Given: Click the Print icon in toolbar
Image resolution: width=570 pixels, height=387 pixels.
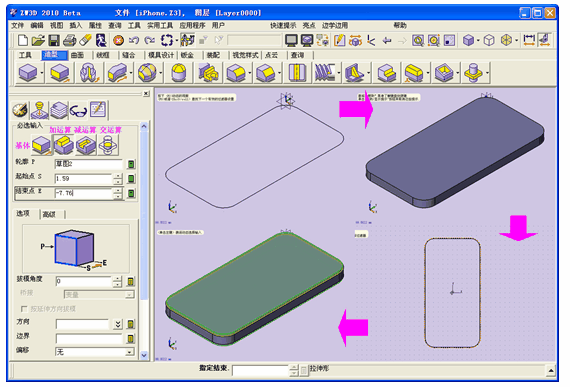Looking at the screenshot, I should (70, 40).
